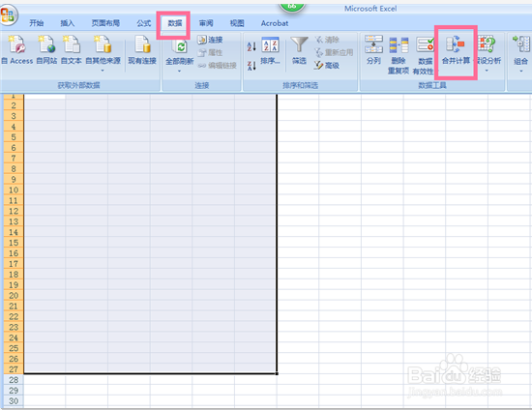Screen dimensions: 532x410
Task: Click the 属性 properties button
Action: tap(210, 52)
